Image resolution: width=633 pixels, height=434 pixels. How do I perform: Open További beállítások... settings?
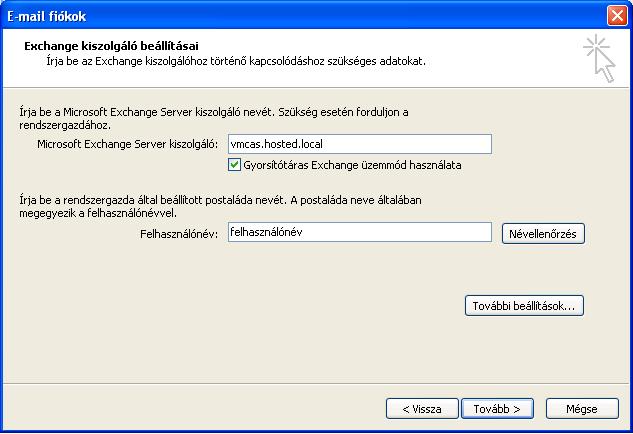pyautogui.click(x=524, y=306)
